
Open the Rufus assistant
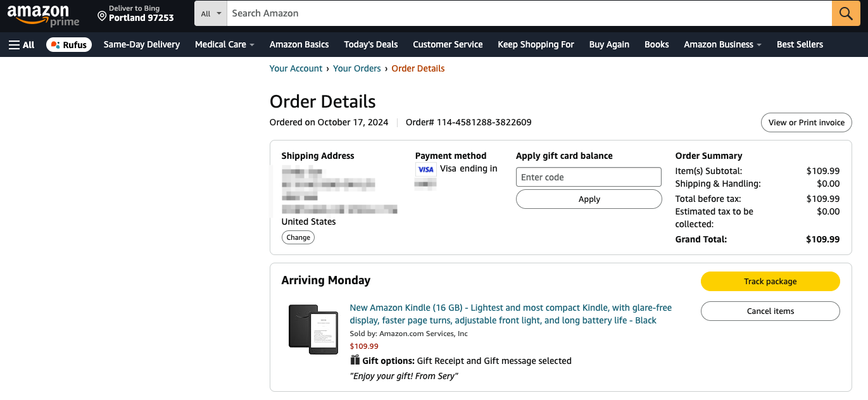coord(69,45)
